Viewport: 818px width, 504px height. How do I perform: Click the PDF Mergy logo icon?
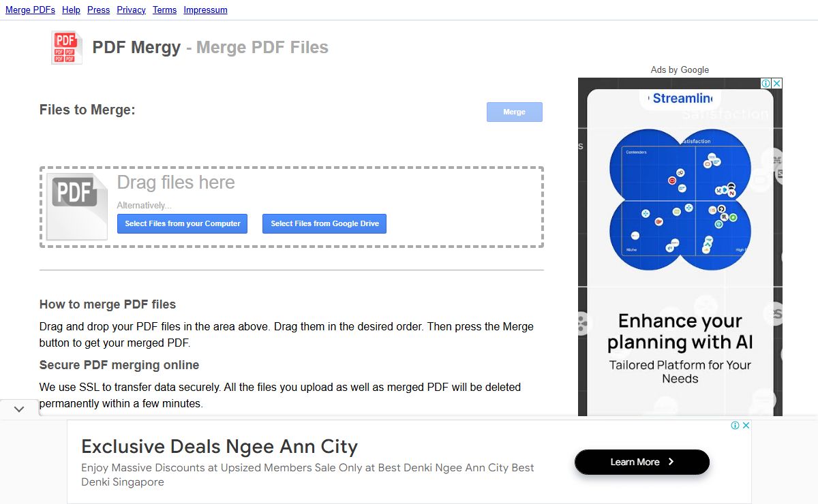coord(67,48)
